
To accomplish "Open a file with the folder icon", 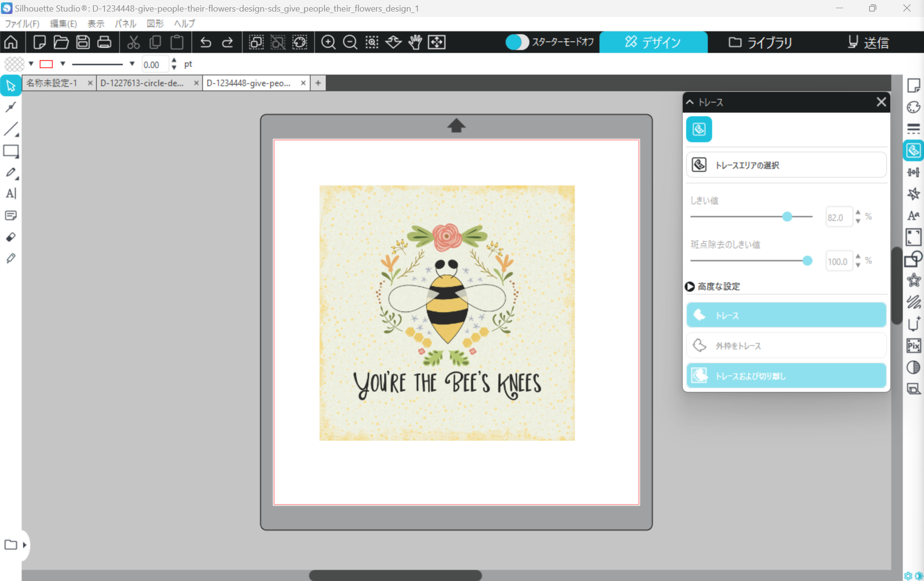I will tap(61, 42).
